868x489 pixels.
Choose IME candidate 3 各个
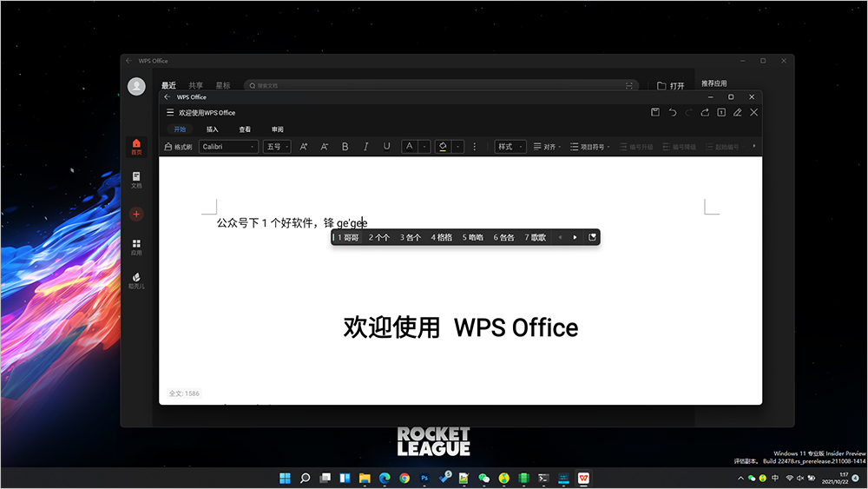[x=411, y=238]
